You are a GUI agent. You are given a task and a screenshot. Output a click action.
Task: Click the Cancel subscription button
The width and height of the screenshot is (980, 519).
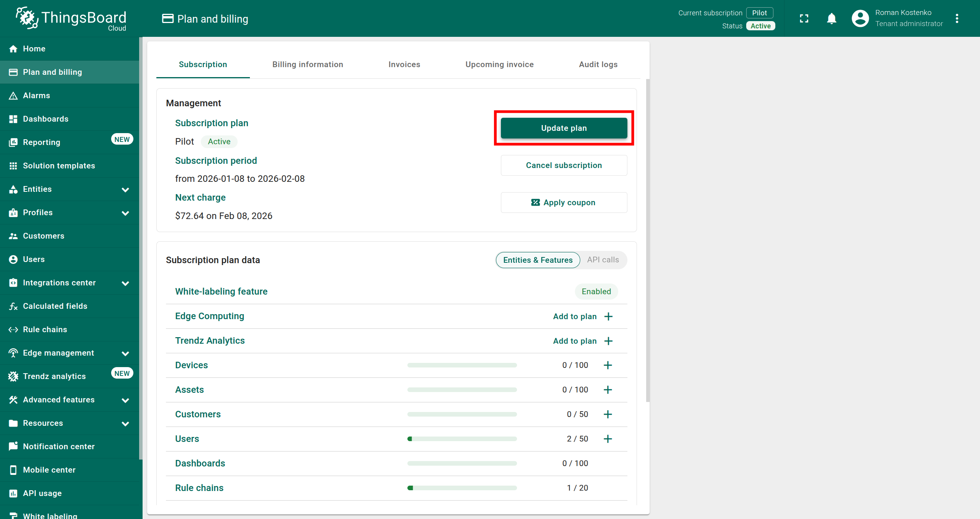564,165
